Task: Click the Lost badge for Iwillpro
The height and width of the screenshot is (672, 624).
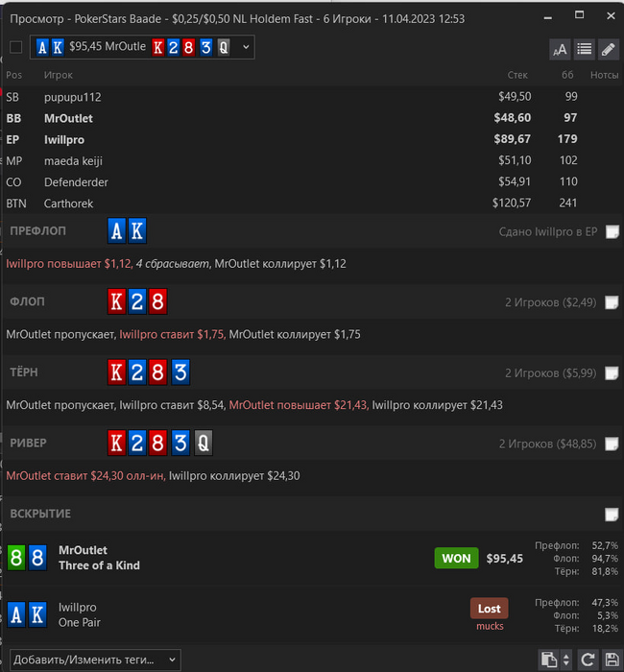Action: [489, 608]
